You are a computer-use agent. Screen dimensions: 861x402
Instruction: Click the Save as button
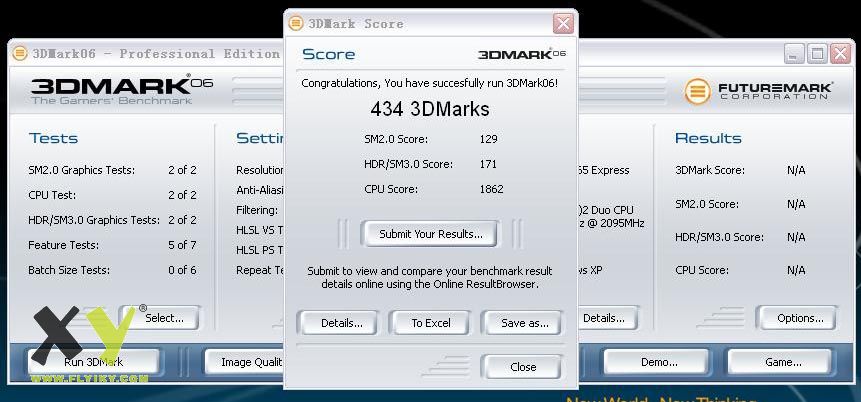tap(524, 323)
